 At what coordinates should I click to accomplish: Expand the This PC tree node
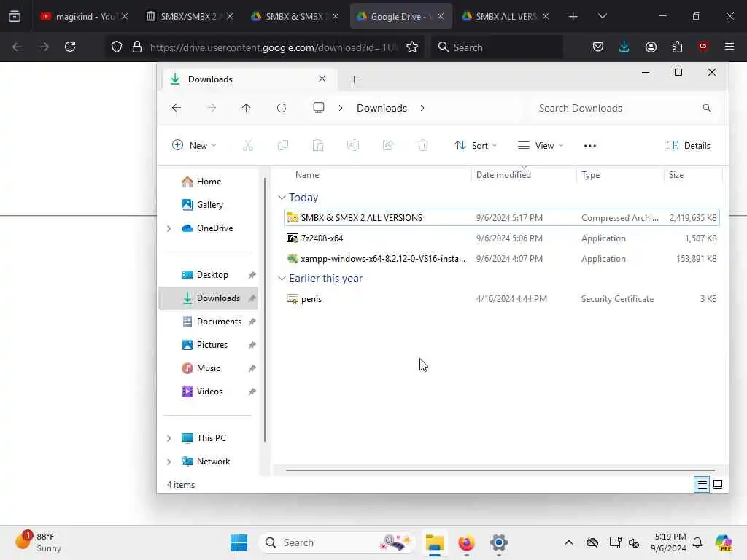pyautogui.click(x=169, y=438)
